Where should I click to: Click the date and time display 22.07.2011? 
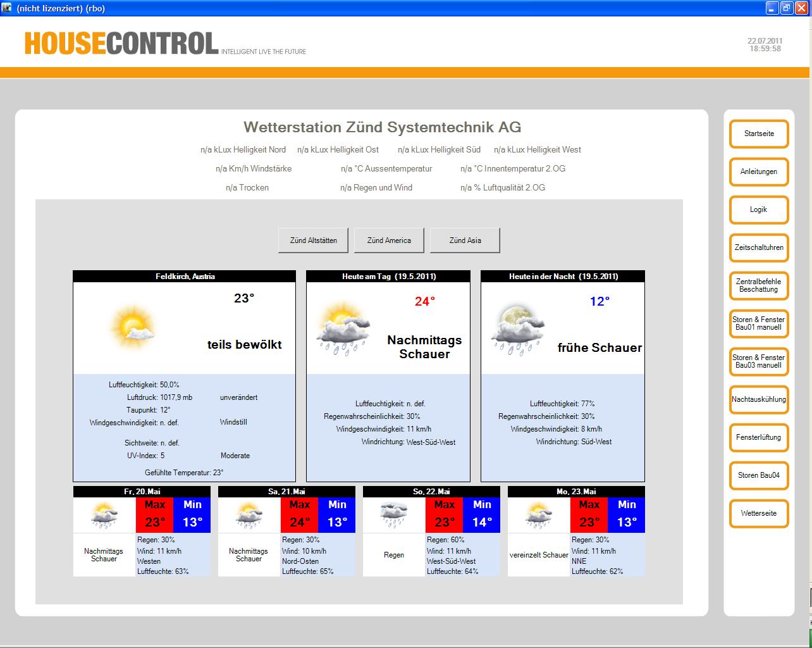point(765,45)
